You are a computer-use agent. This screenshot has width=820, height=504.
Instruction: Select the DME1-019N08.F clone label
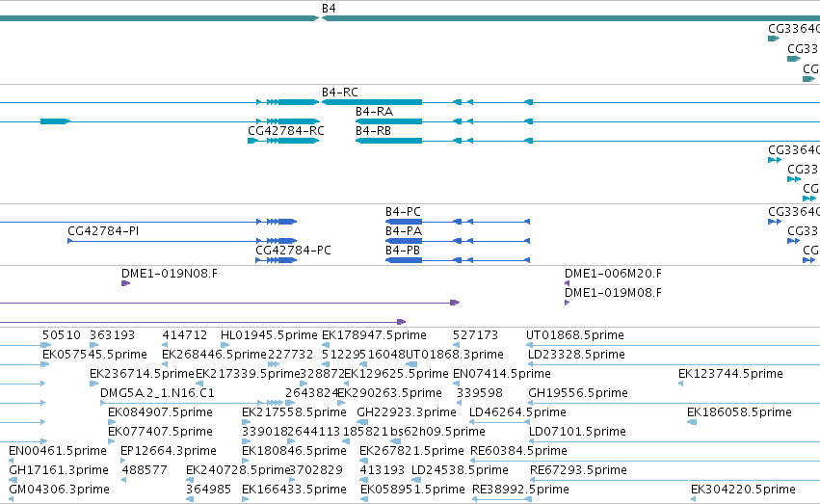coord(169,274)
